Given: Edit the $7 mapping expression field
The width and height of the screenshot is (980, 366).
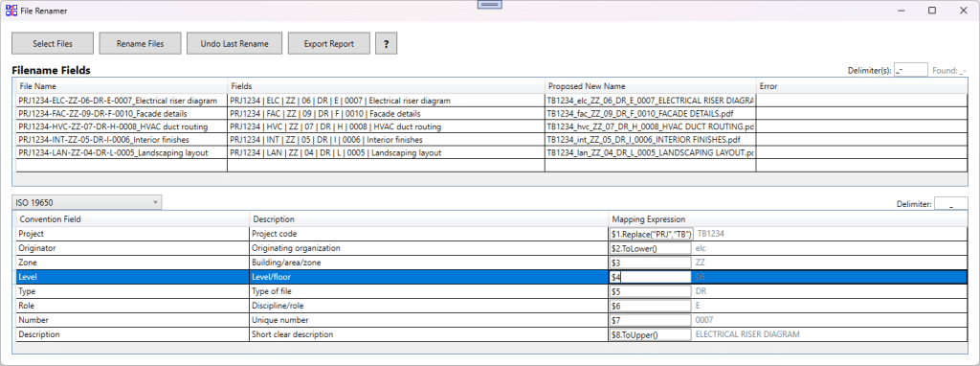Looking at the screenshot, I should tap(651, 320).
